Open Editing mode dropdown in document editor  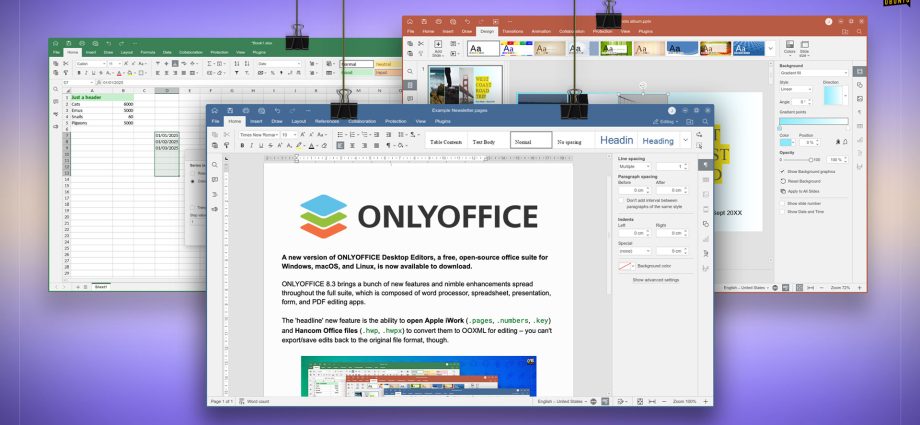pyautogui.click(x=666, y=122)
